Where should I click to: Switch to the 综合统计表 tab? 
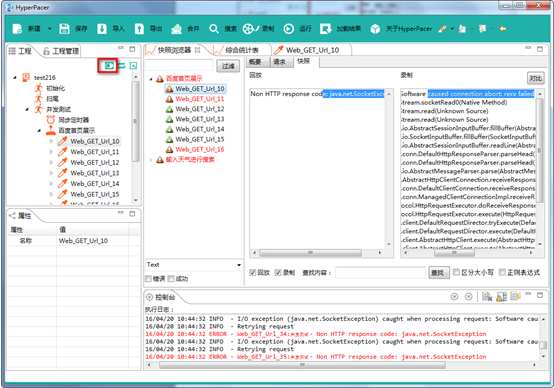(237, 50)
